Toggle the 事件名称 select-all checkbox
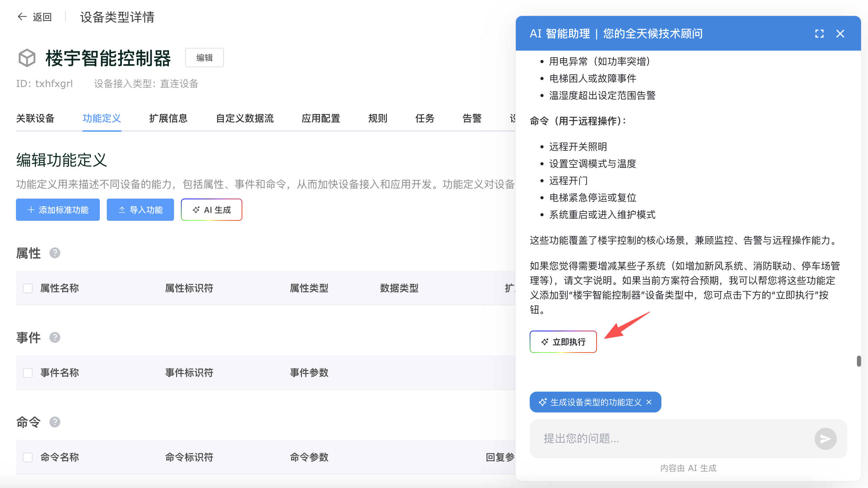Screen dimensions: 868x488 28,373
